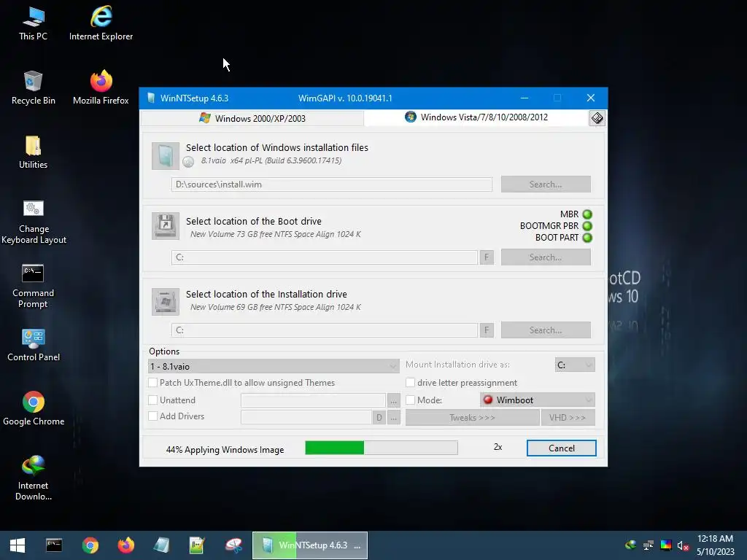Open the Wimboot mode dropdown
This screenshot has width=747, height=560.
pos(538,400)
